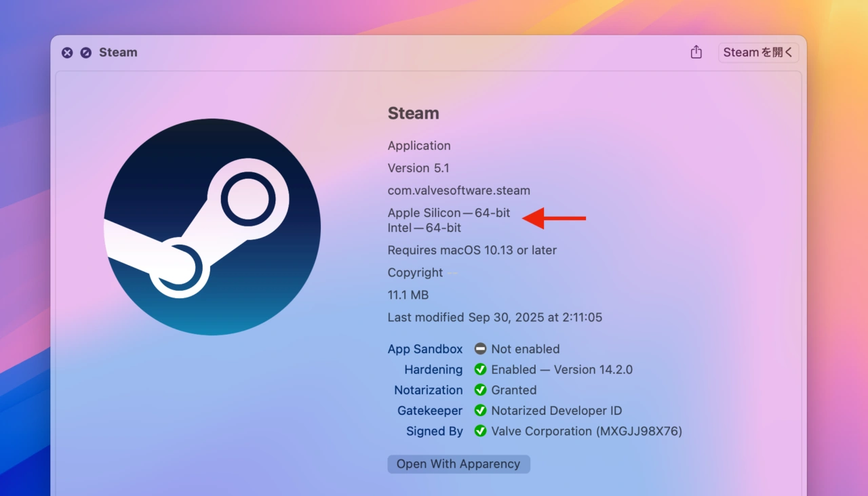The width and height of the screenshot is (868, 496).
Task: Open the Gatekeeper label
Action: [x=430, y=410]
